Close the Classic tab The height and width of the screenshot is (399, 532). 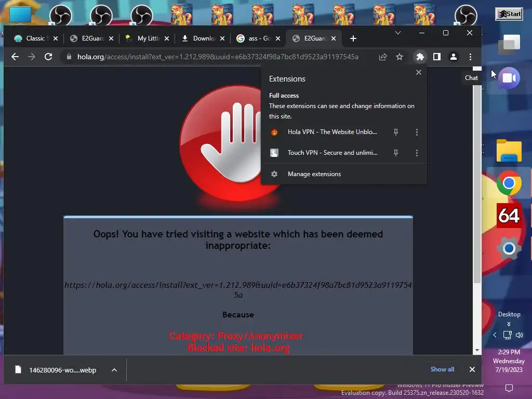click(x=56, y=38)
